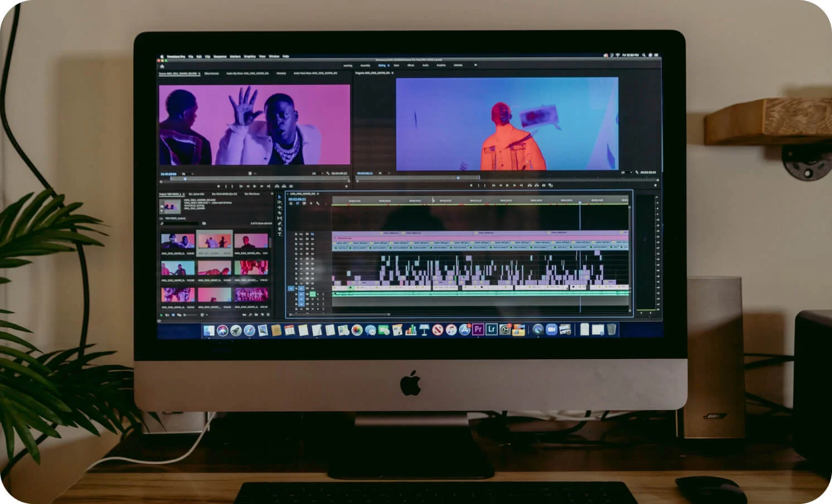
Task: Switch to the Color workspace tab
Action: click(396, 65)
